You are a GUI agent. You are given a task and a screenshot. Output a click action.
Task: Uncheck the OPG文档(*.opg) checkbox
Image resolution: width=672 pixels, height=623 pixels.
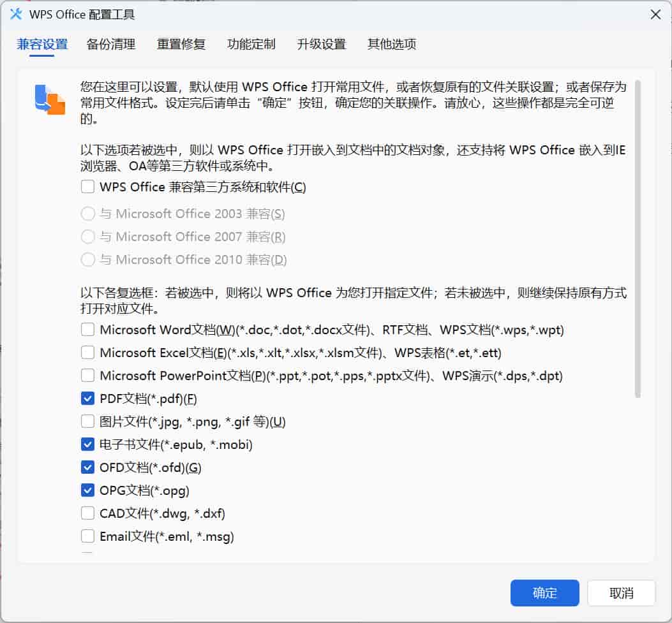click(88, 490)
